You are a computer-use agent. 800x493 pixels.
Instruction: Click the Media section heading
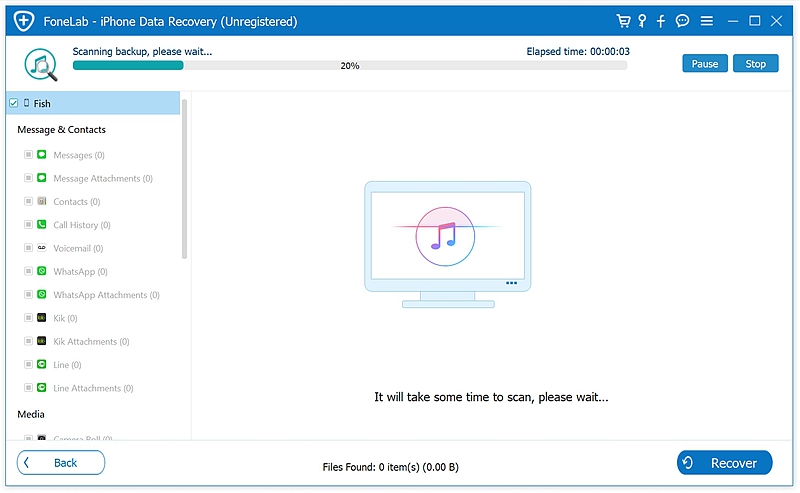[x=31, y=414]
